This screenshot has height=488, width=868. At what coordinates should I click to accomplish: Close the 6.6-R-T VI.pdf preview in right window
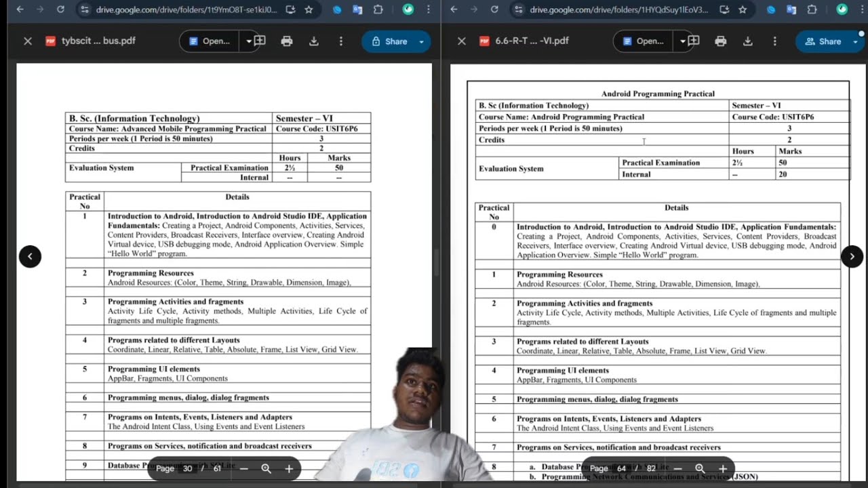[462, 41]
